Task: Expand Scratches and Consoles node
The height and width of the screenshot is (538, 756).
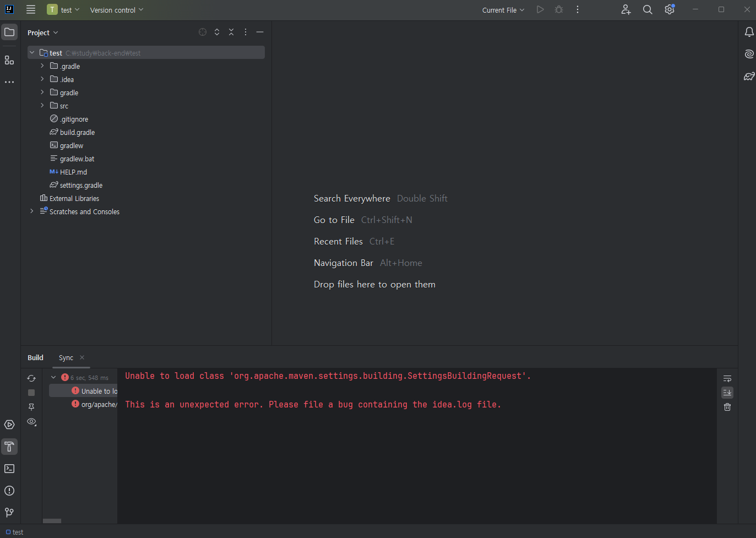Action: 32,211
